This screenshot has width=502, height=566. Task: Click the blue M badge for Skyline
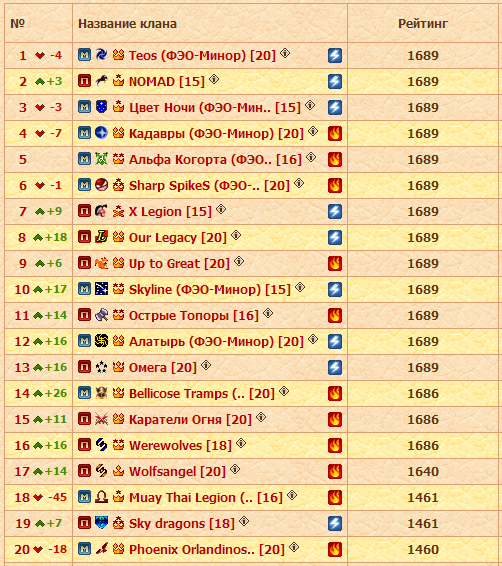coord(84,288)
